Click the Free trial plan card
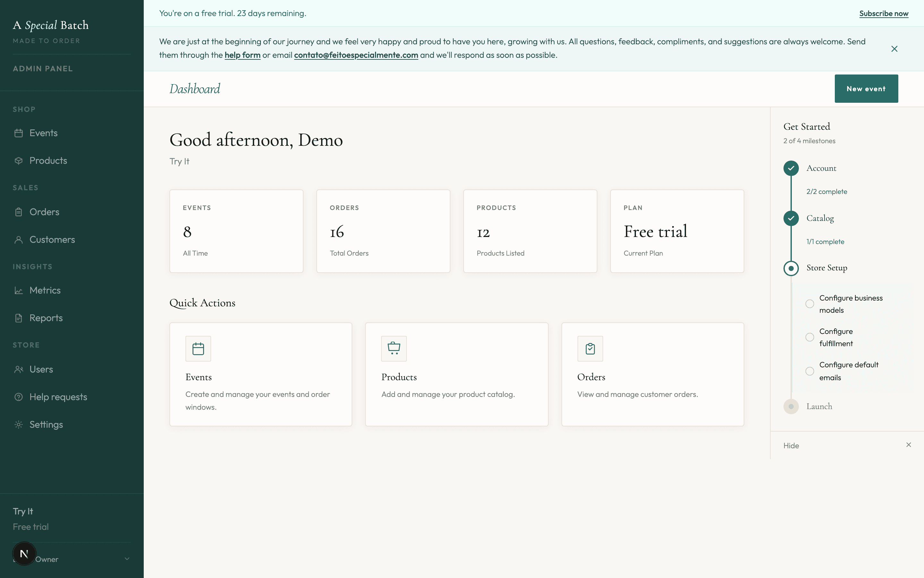The image size is (924, 578). pyautogui.click(x=677, y=231)
